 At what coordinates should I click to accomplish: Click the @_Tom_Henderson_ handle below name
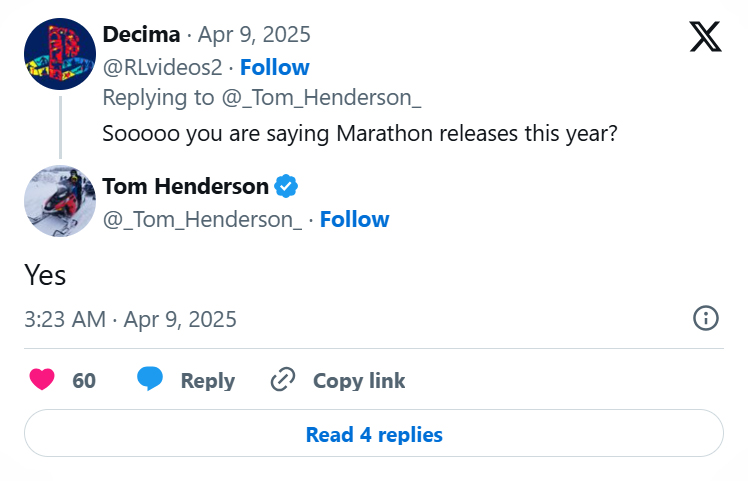coord(202,219)
